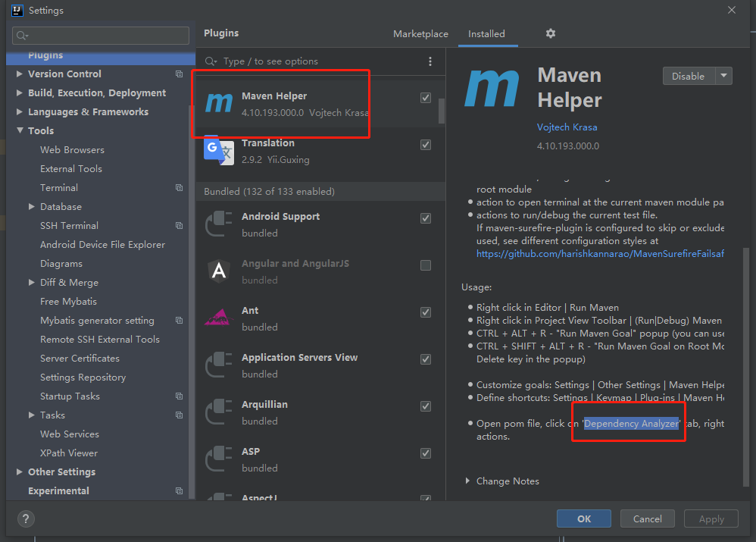
Task: Switch to the Marketplace tab
Action: [x=420, y=34]
